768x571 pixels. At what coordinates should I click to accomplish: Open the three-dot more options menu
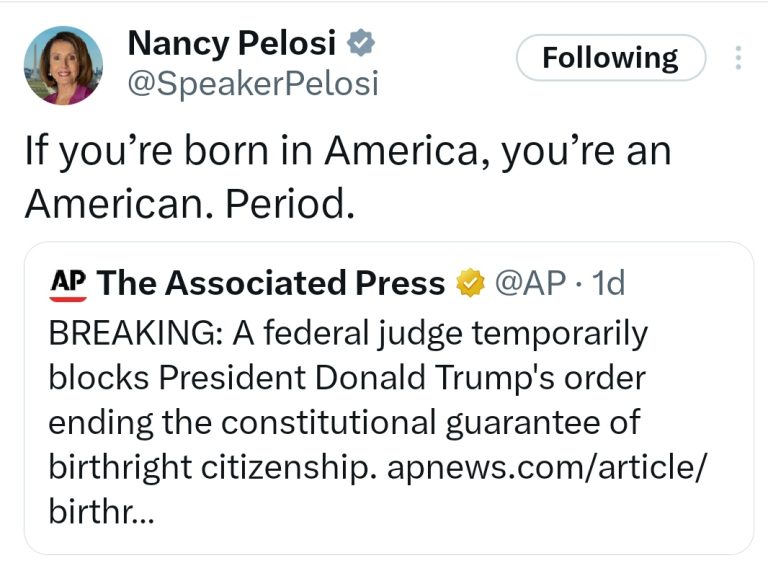click(x=739, y=58)
